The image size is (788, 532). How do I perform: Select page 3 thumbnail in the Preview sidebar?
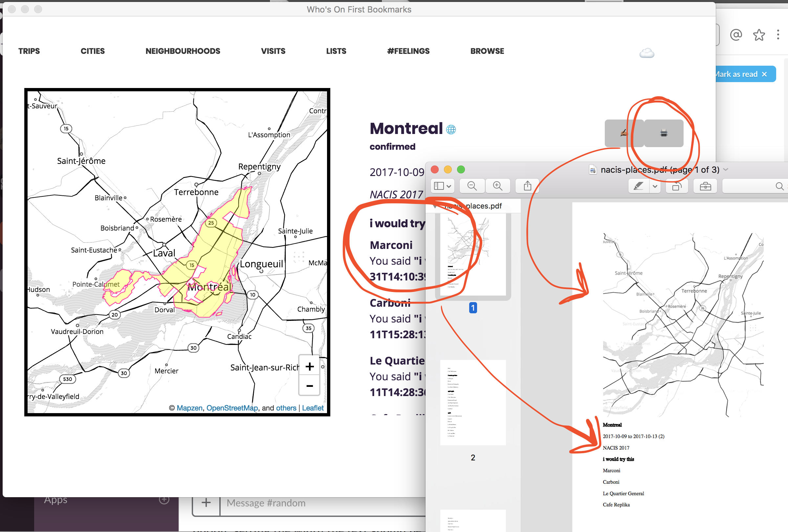click(x=473, y=521)
